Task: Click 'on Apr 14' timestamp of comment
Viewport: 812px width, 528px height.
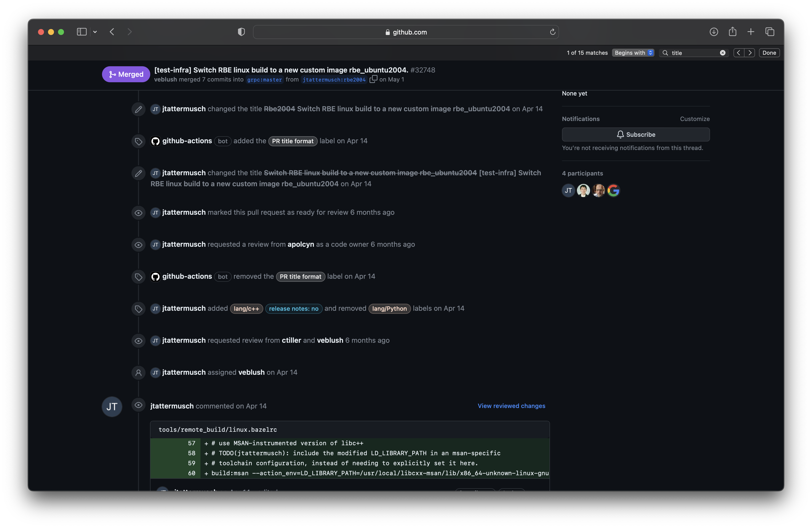Action: (x=251, y=406)
